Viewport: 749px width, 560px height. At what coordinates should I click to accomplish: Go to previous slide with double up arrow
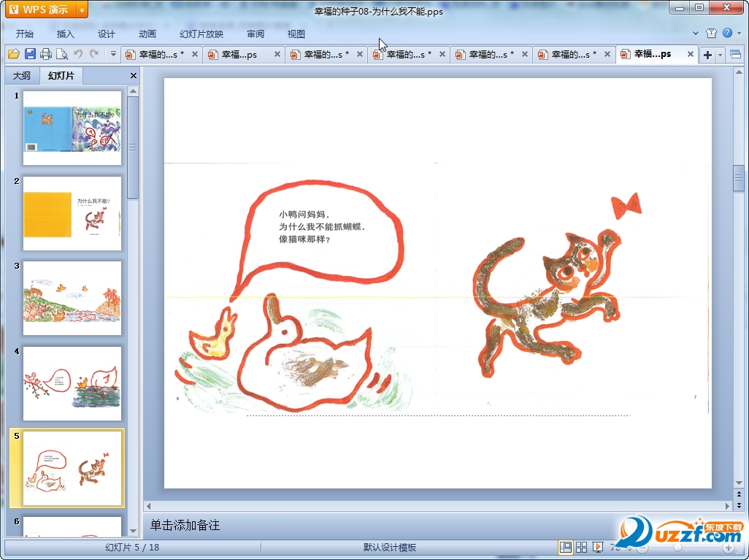tap(739, 494)
